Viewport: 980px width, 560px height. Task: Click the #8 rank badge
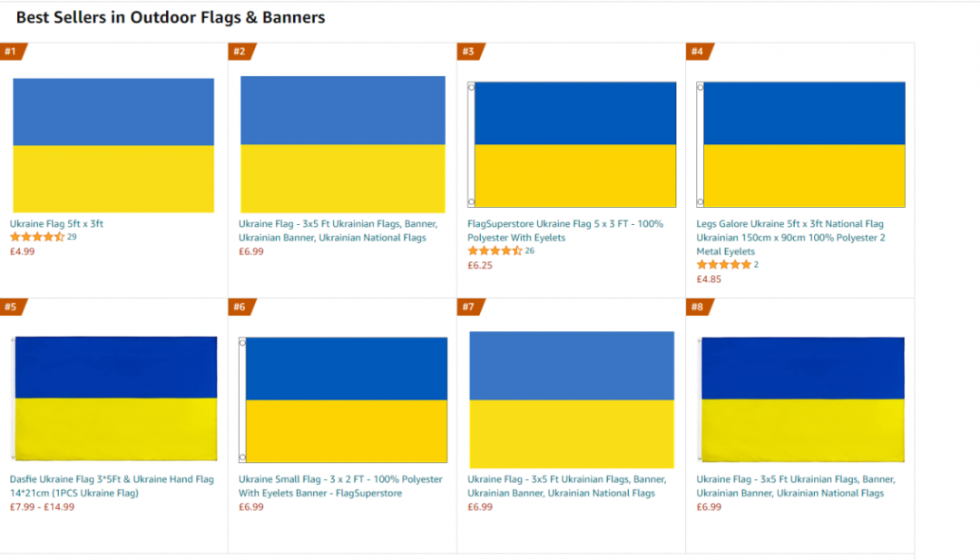(698, 308)
